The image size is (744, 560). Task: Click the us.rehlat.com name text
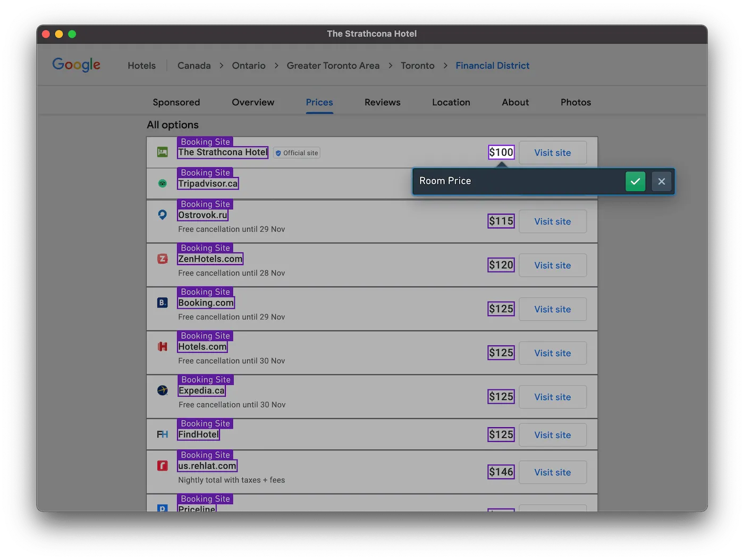(x=207, y=465)
